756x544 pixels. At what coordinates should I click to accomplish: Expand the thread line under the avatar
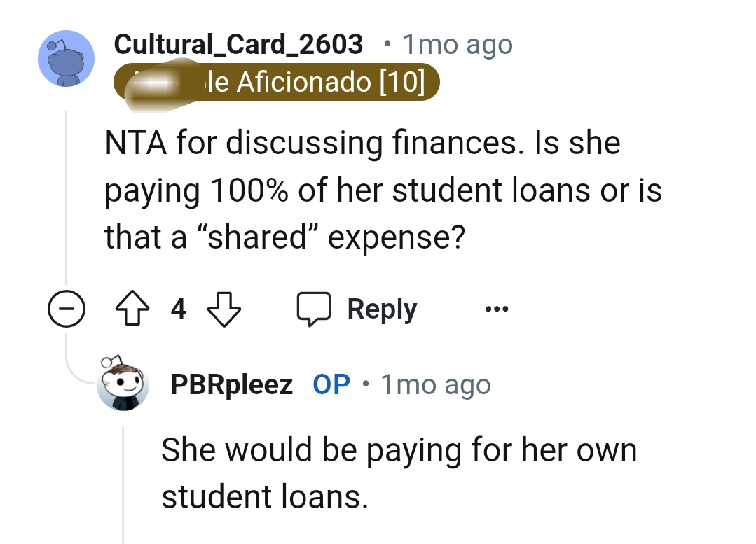[x=67, y=196]
